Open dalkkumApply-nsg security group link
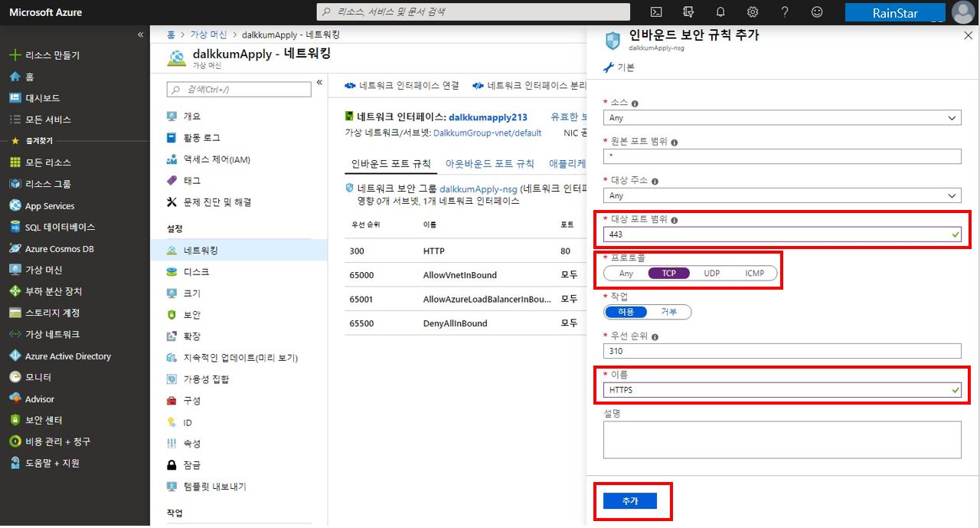Screen dimensions: 980x528 tap(479, 188)
